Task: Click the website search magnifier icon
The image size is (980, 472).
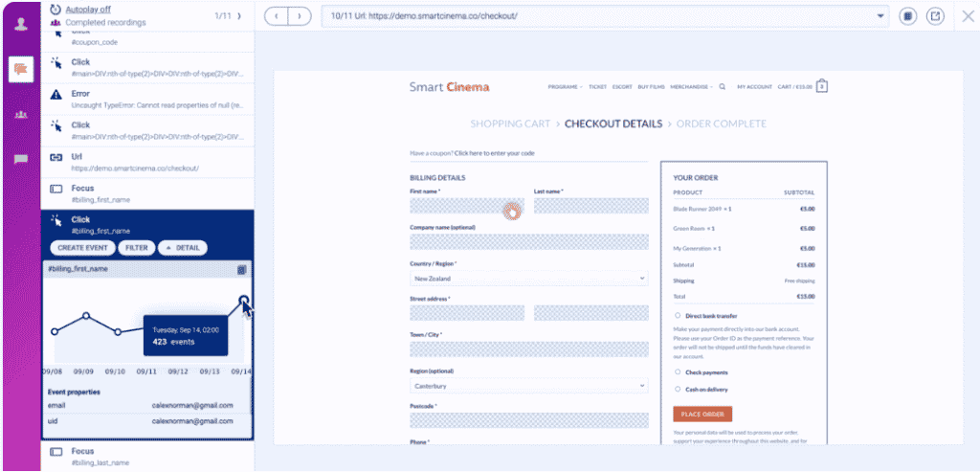Action: pyautogui.click(x=723, y=87)
